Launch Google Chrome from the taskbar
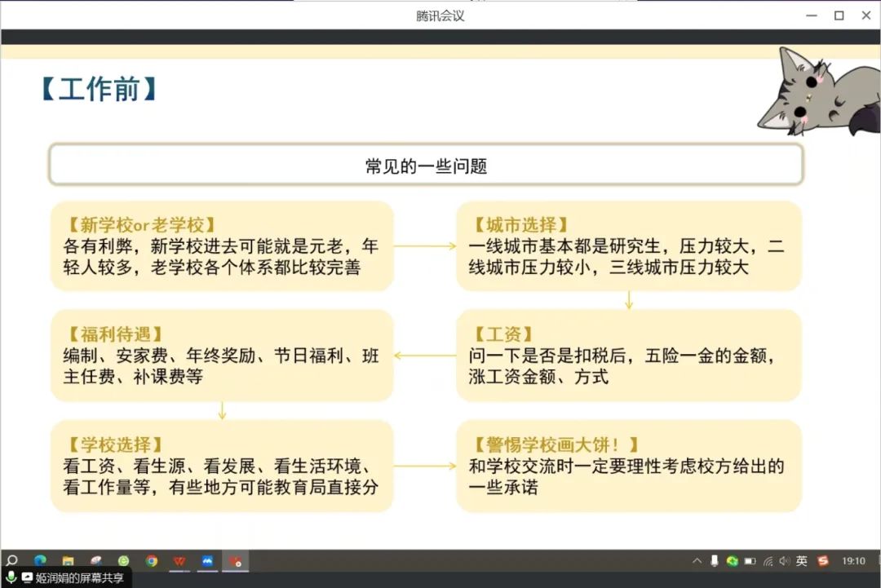The width and height of the screenshot is (881, 588). [x=152, y=561]
